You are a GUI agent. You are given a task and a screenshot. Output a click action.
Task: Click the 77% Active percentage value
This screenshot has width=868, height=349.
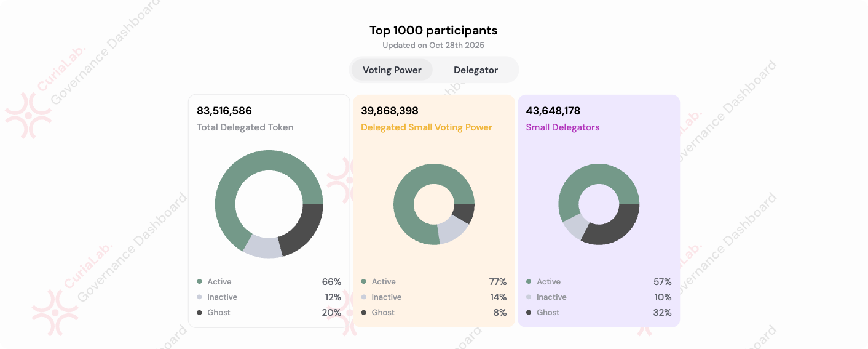point(498,282)
